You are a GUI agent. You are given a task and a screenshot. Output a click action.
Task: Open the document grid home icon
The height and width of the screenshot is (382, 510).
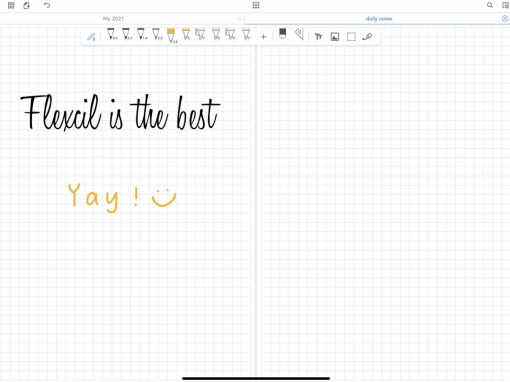point(11,5)
